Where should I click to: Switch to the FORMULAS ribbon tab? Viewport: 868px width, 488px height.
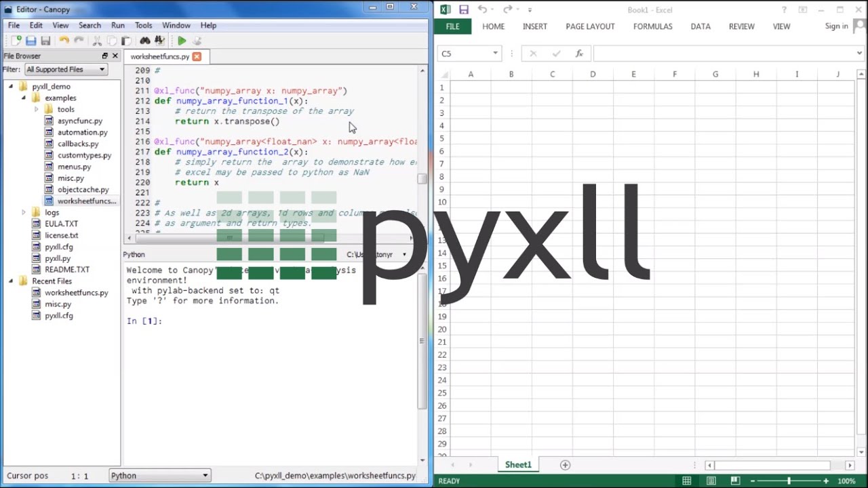[653, 26]
